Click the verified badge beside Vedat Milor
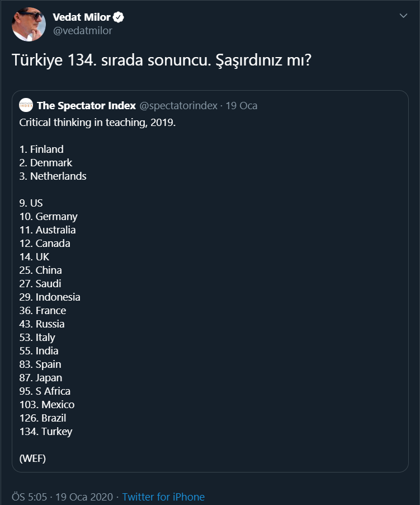 [x=119, y=17]
